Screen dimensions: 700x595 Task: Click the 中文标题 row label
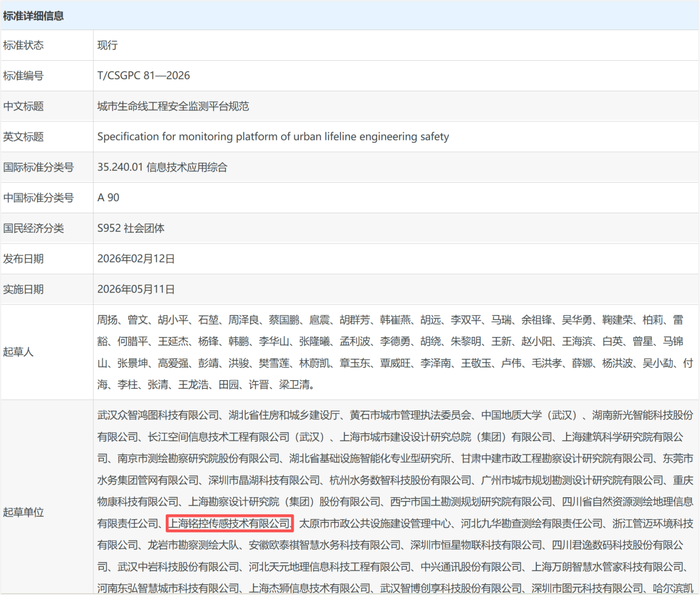tap(24, 106)
